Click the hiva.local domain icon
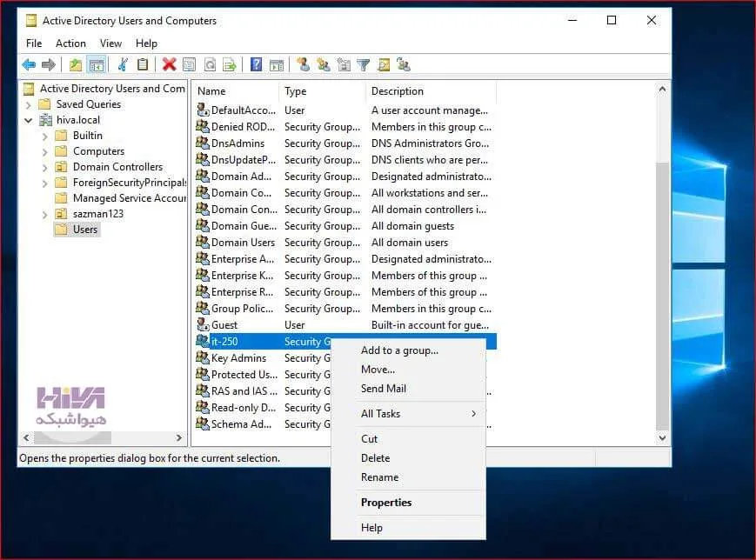 click(46, 120)
